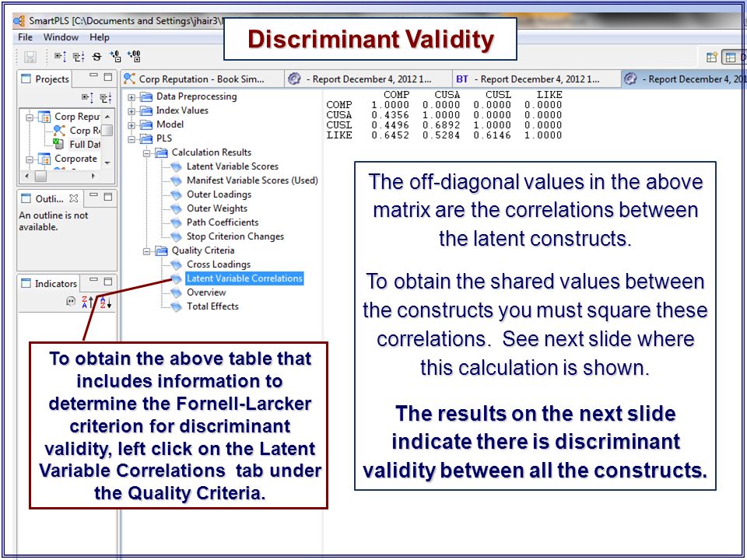
Task: Open Latent Variable Scores report item
Action: point(233,166)
